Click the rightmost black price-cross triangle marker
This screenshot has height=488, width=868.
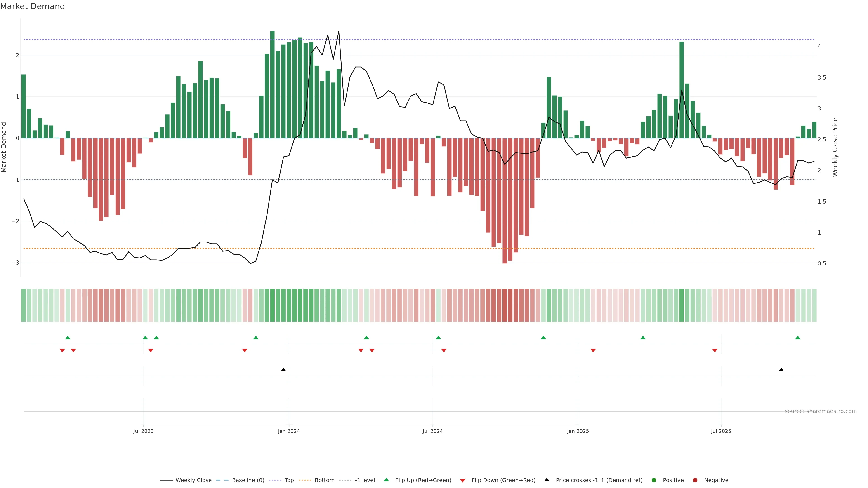pyautogui.click(x=781, y=370)
